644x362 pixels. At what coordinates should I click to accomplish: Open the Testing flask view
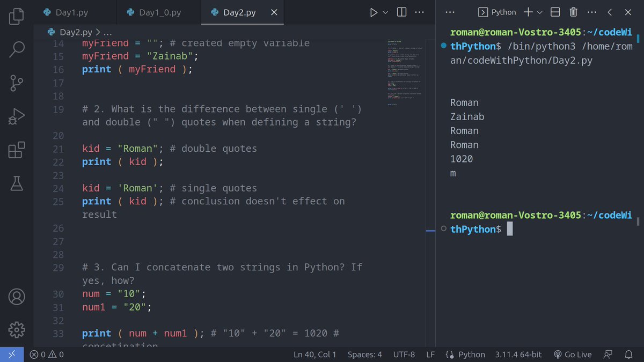click(x=17, y=183)
